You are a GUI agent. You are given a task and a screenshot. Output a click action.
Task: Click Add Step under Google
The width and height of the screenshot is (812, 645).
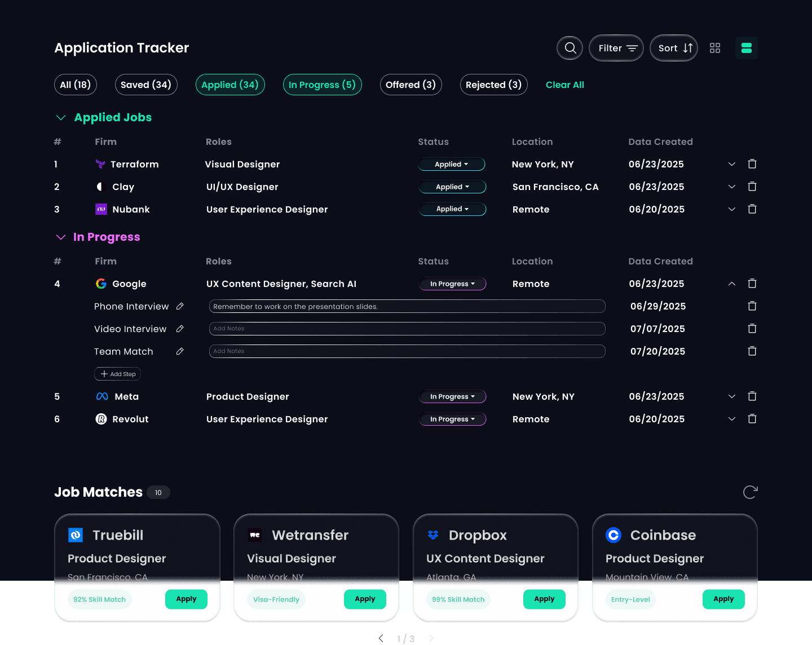click(118, 374)
